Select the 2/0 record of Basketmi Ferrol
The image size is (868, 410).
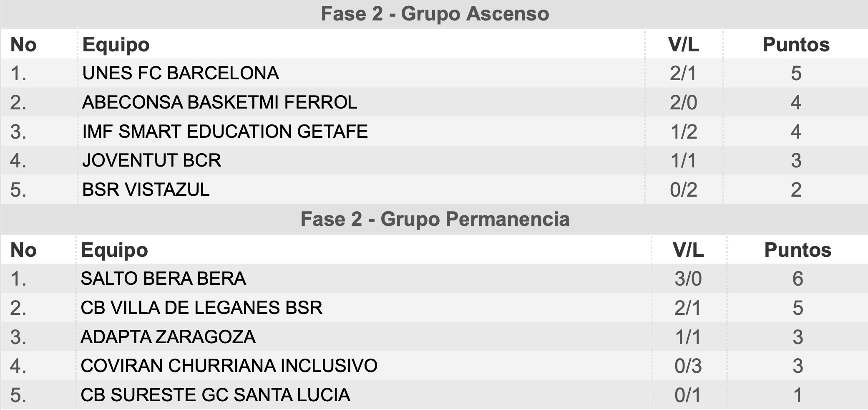[x=683, y=102]
